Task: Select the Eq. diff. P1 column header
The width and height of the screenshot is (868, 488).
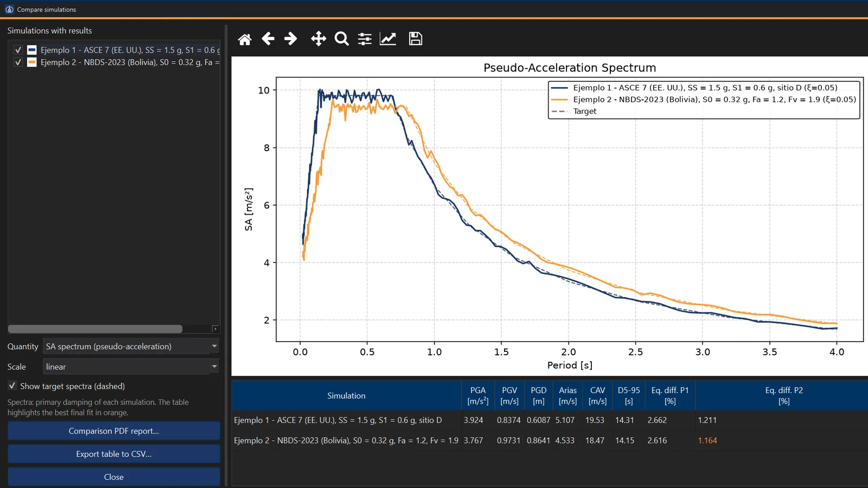Action: pyautogui.click(x=670, y=396)
